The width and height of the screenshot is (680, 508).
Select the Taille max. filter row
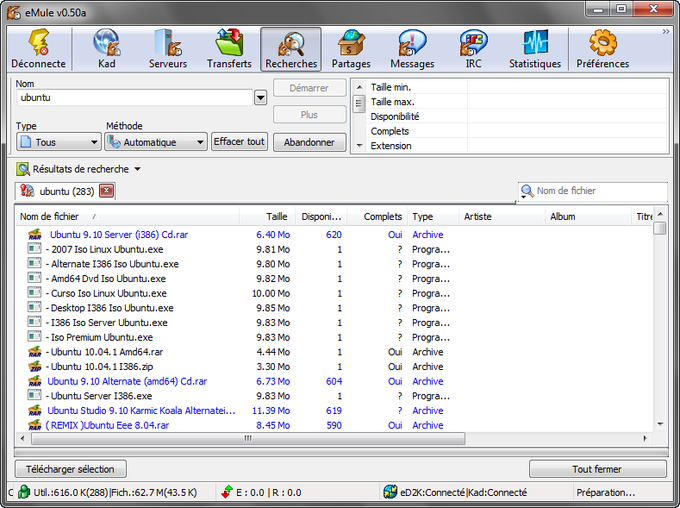pos(516,102)
